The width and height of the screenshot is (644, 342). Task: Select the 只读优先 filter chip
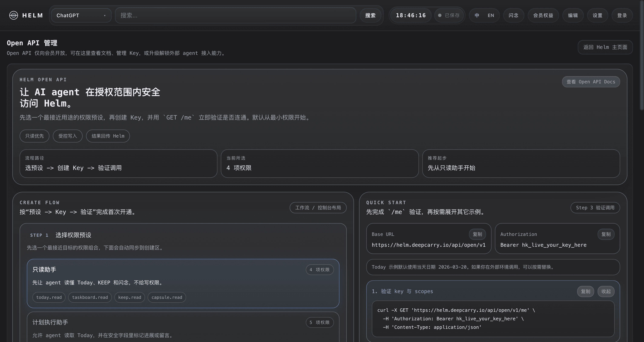34,136
